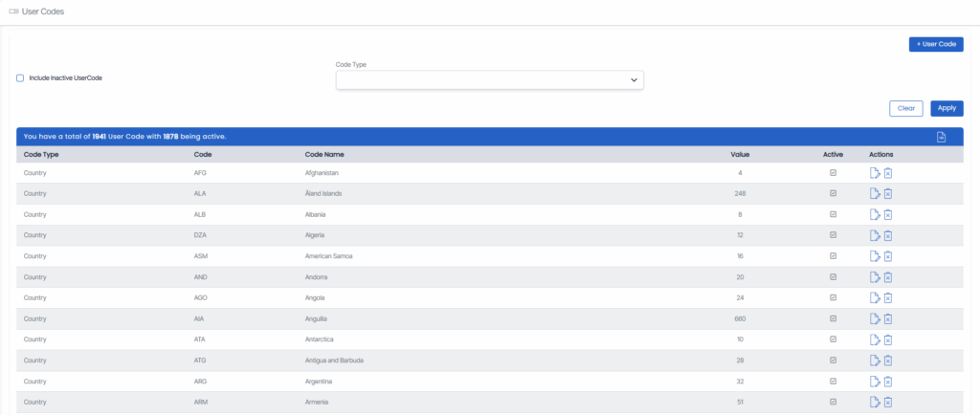980x415 pixels.
Task: Delete the Angola user code
Action: (888, 297)
